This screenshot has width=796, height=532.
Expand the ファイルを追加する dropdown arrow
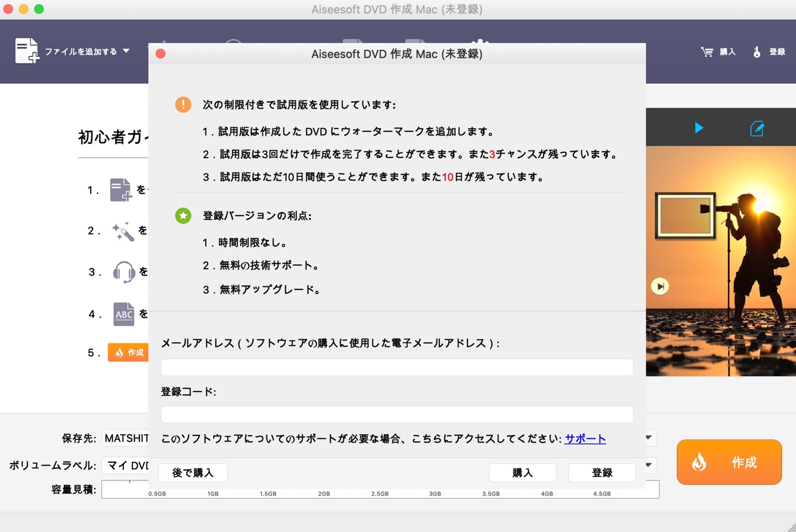[126, 52]
